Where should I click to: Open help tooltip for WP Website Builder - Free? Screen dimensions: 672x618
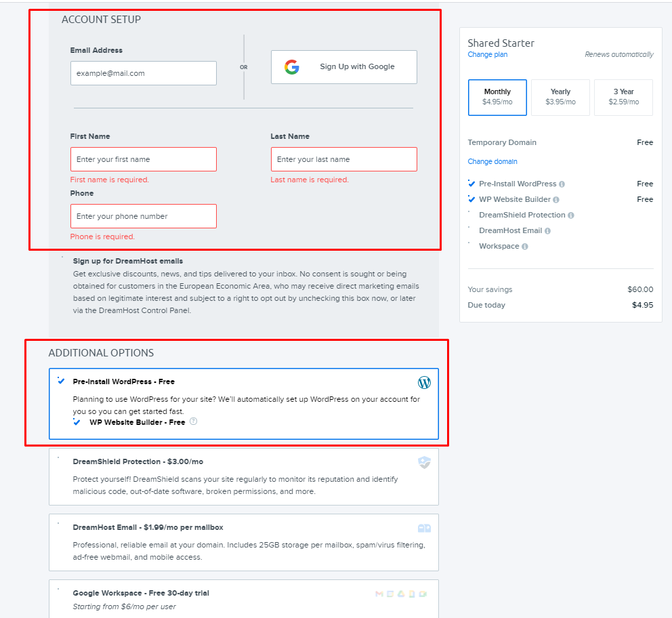193,421
